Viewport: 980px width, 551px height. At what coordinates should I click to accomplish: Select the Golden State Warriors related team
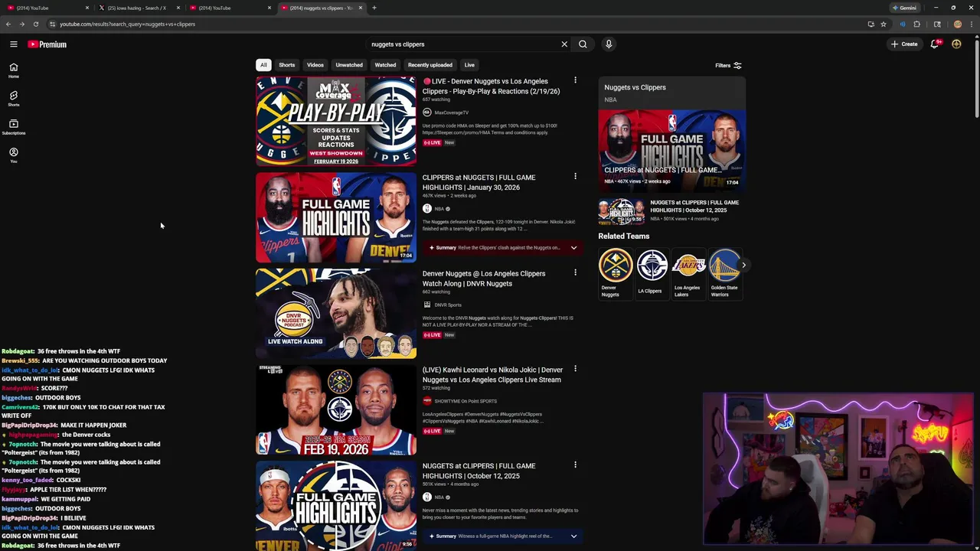724,273
